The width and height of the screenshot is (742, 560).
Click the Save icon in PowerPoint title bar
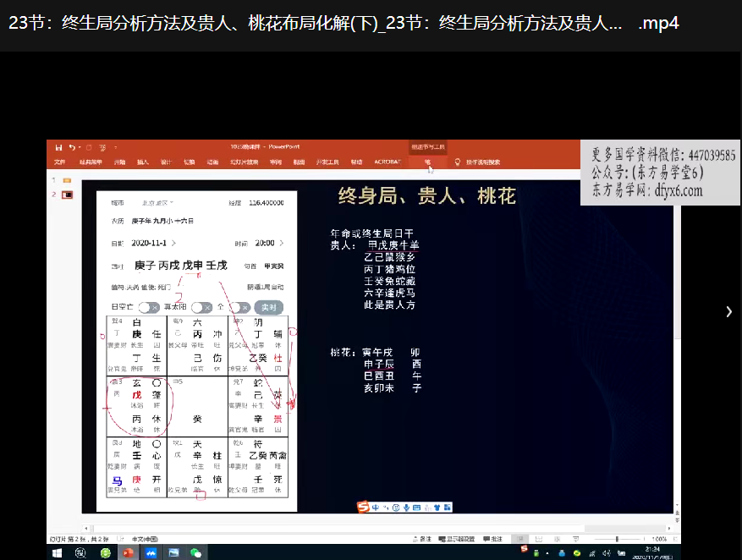click(59, 147)
